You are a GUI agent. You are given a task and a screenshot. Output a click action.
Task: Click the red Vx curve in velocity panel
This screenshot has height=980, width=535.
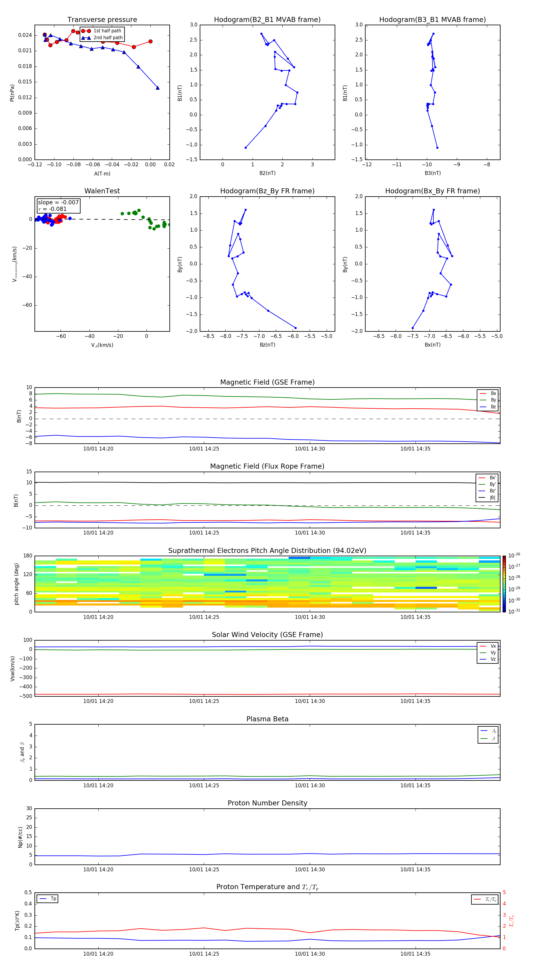click(x=267, y=694)
